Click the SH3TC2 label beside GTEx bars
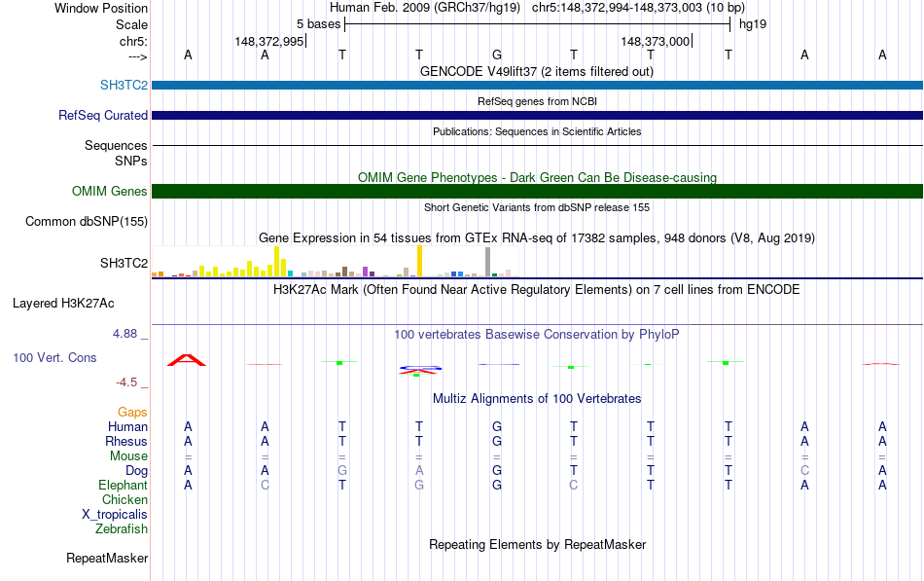 (124, 263)
